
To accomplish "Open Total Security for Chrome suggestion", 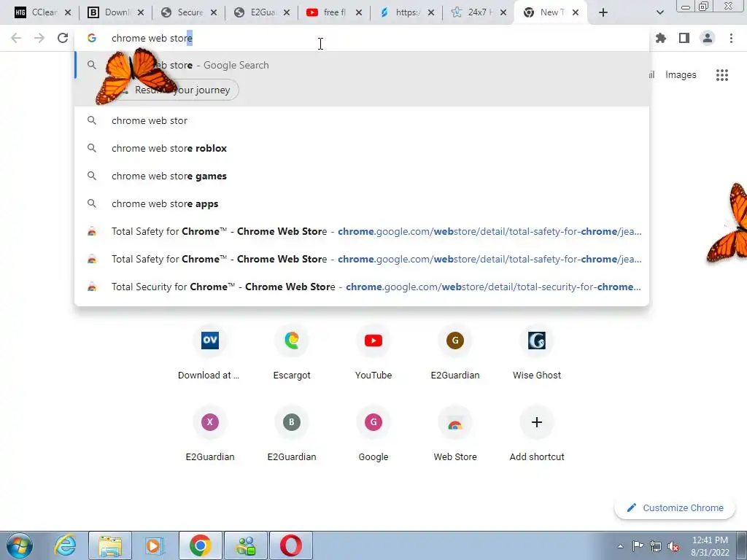I will click(362, 287).
